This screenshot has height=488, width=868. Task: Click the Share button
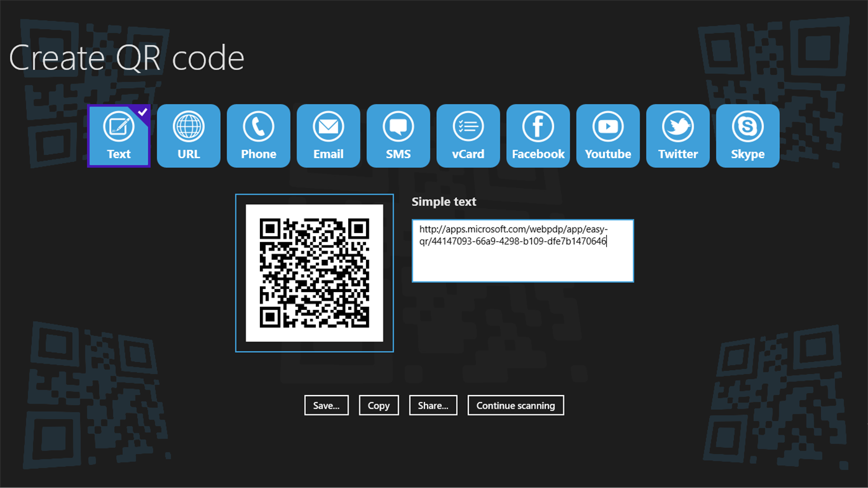pyautogui.click(x=432, y=405)
